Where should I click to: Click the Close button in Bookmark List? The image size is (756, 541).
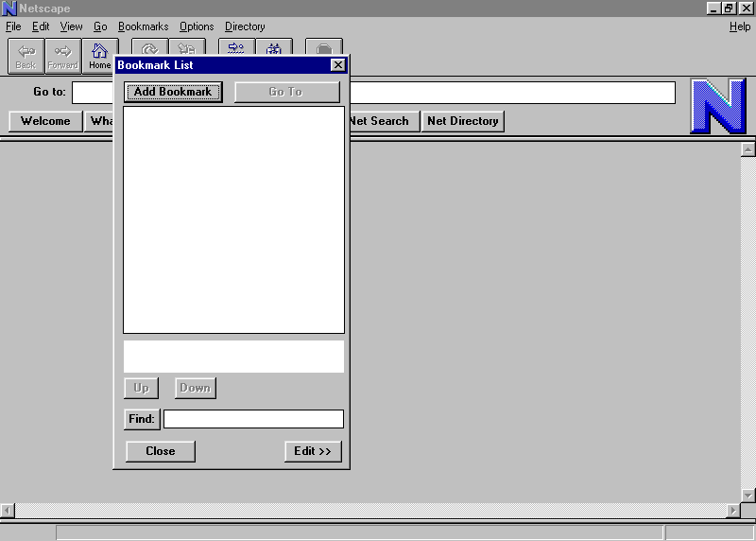[x=161, y=451]
